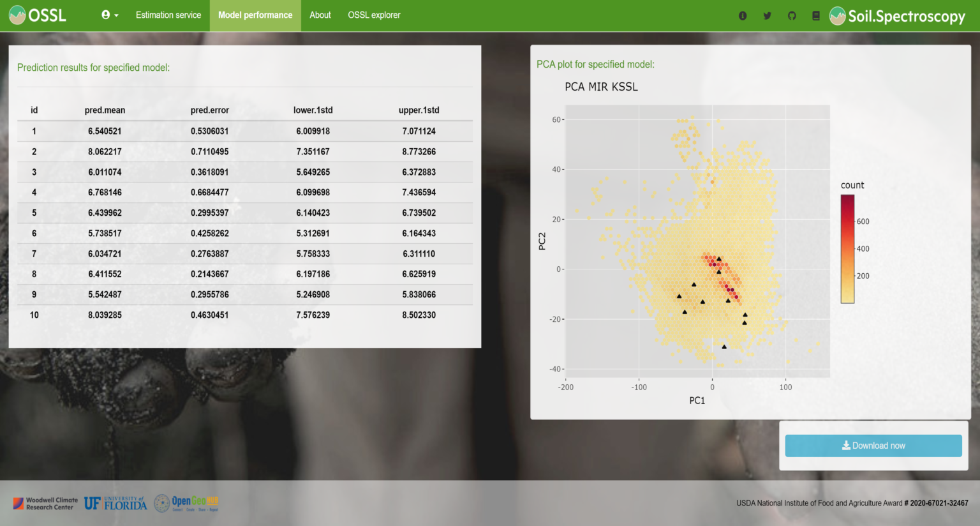This screenshot has width=980, height=526.
Task: Switch to the Estimation service tab
Action: (168, 15)
